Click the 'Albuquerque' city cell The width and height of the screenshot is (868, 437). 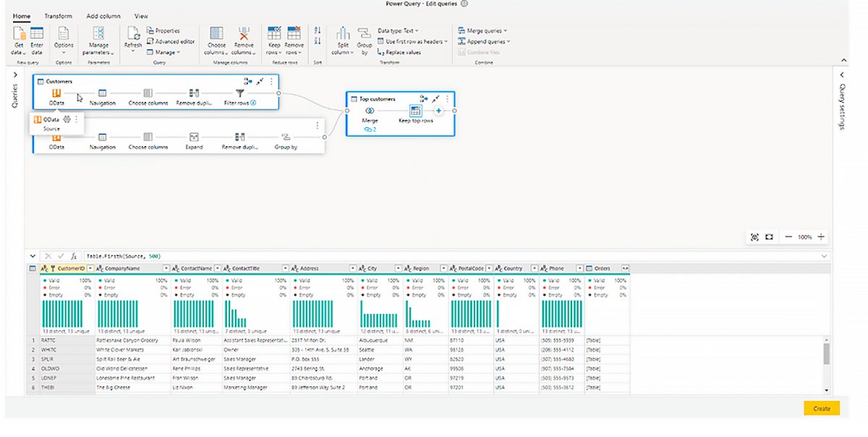tap(380, 340)
